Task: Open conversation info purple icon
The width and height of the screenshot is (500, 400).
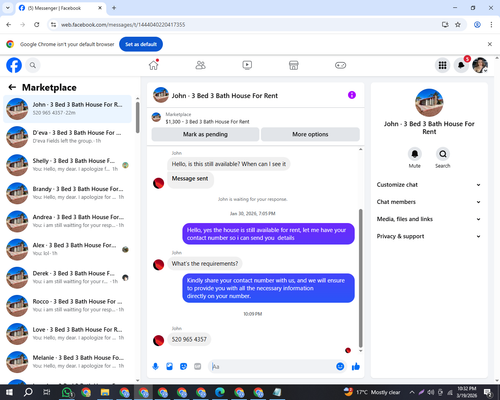Action: [352, 95]
